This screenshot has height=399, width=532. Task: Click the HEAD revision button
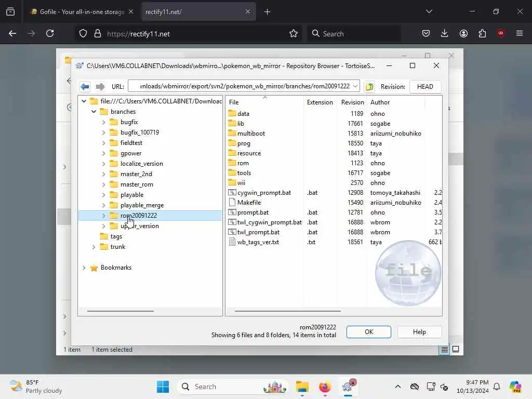click(425, 87)
